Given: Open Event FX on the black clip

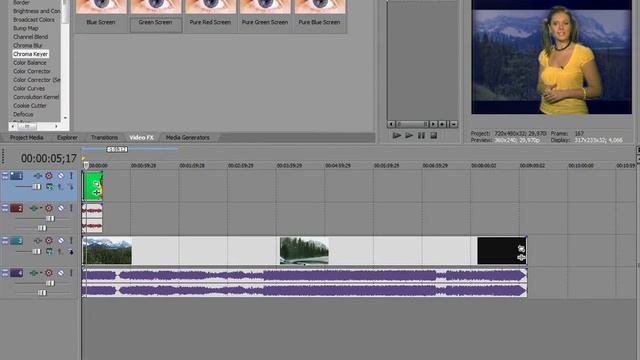Looking at the screenshot, I should (521, 258).
